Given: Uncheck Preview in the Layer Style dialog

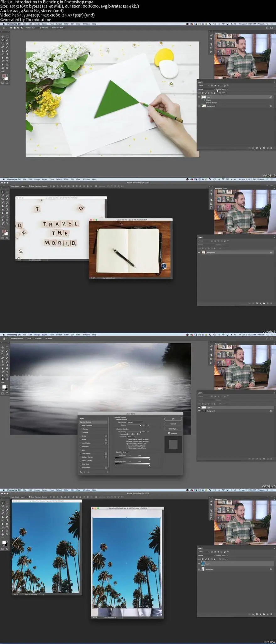Looking at the screenshot, I should coord(169,433).
